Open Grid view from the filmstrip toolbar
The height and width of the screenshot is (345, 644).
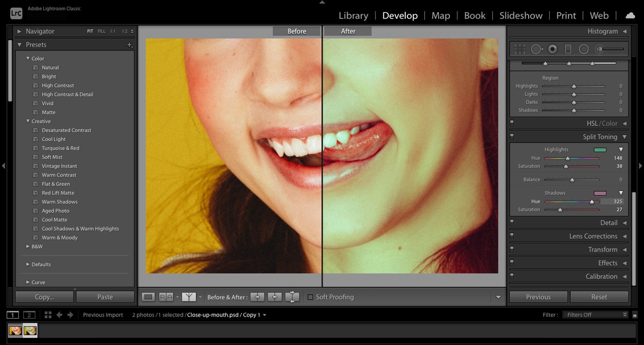pyautogui.click(x=48, y=314)
